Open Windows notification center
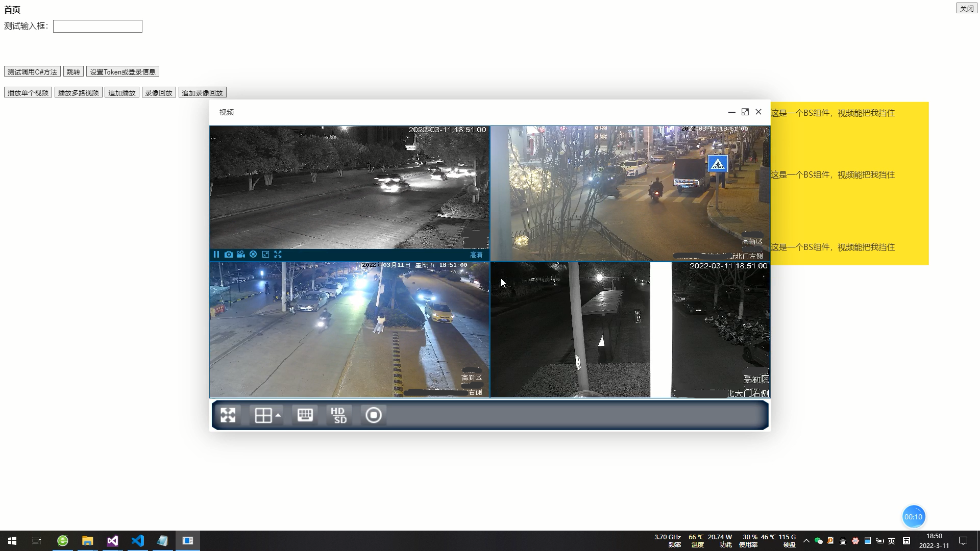980x551 pixels. point(963,541)
